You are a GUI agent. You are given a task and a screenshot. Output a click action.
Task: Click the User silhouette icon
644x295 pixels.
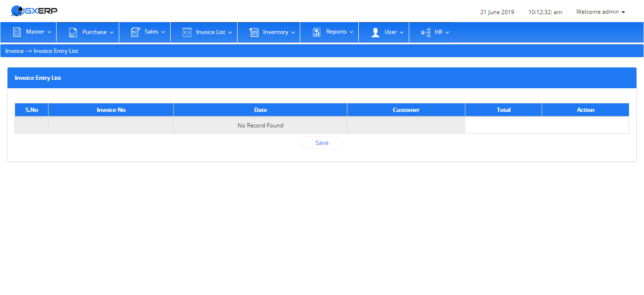[x=375, y=33]
